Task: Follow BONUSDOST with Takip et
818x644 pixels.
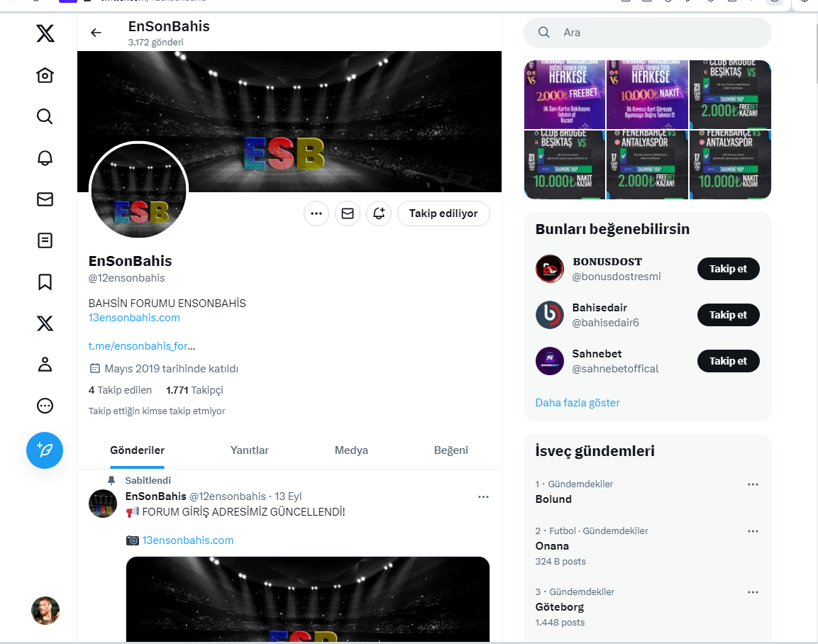Action: pos(729,269)
